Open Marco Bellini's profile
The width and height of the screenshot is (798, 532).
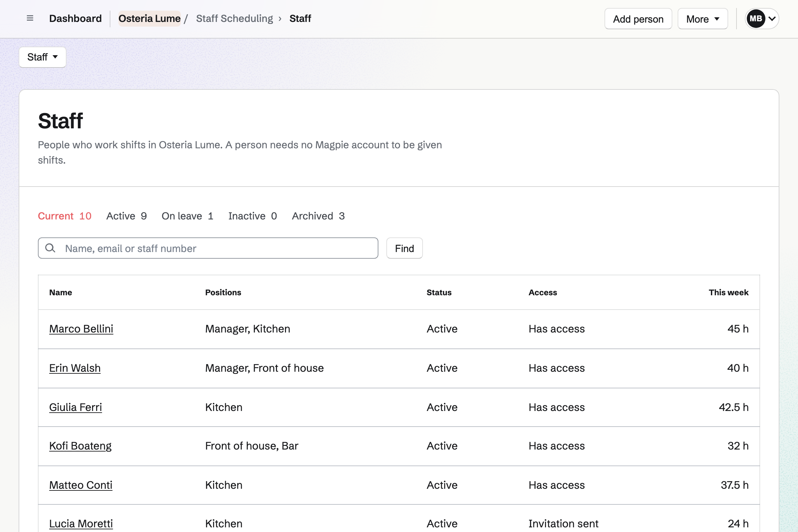(x=81, y=329)
